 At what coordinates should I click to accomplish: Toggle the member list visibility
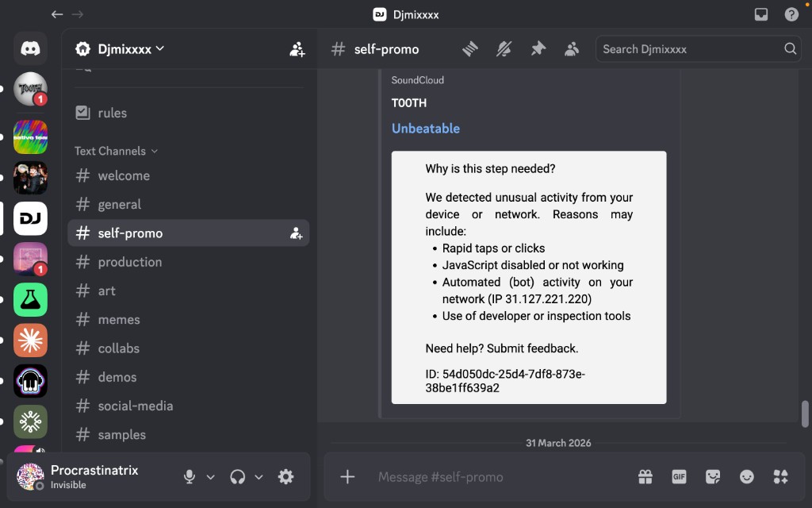pos(571,49)
